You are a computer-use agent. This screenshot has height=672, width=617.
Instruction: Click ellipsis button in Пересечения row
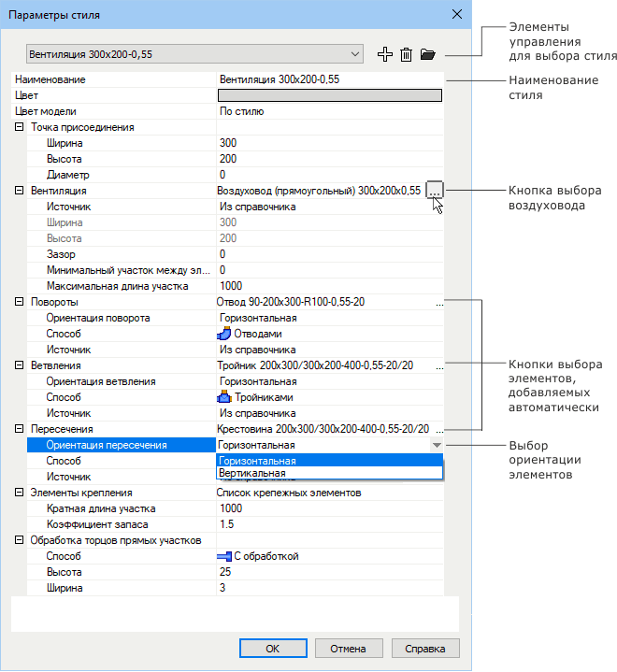(438, 429)
